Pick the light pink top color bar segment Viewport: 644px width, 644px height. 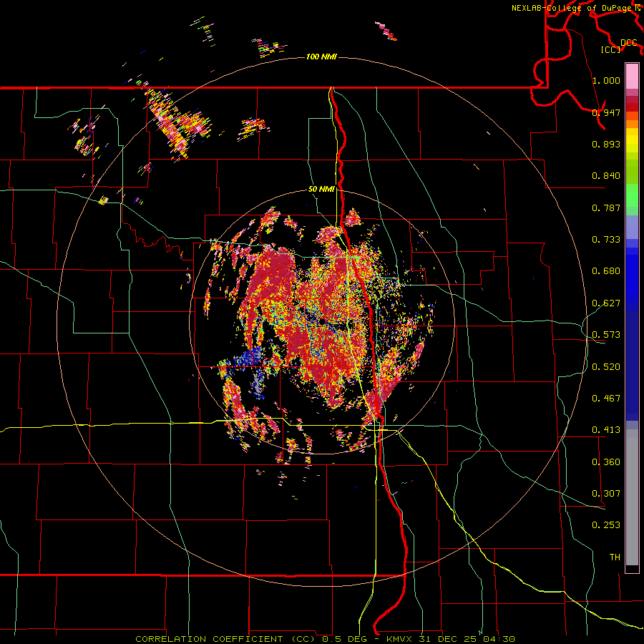632,76
